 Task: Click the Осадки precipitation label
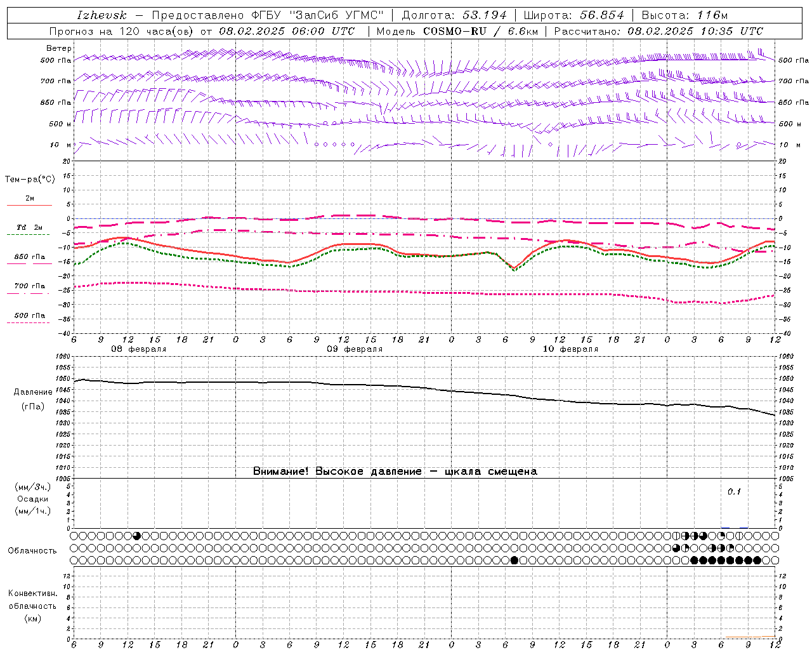tap(33, 499)
